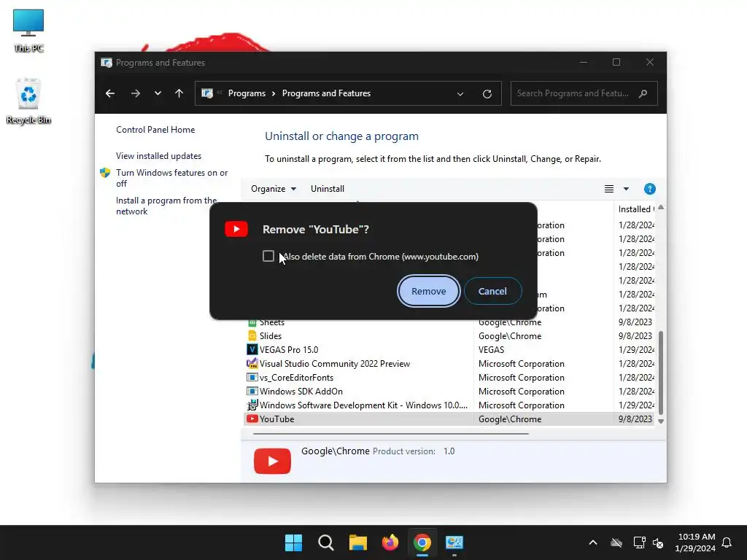Open the notifications bell

tap(727, 542)
